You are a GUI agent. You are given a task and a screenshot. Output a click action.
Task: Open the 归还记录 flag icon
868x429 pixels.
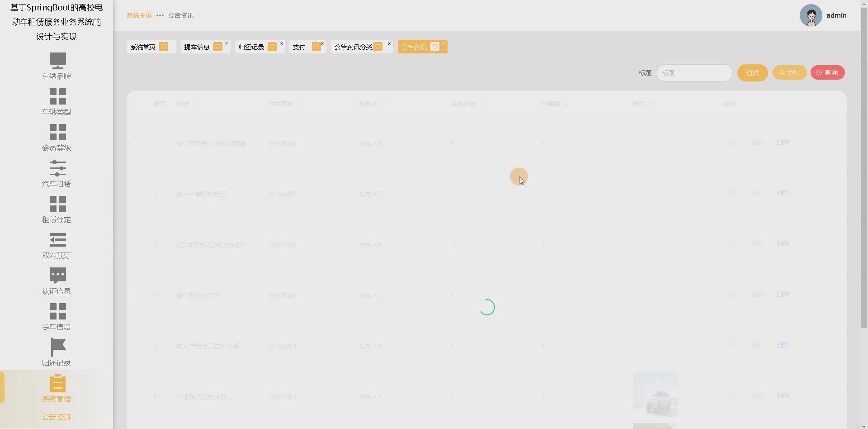tap(57, 347)
